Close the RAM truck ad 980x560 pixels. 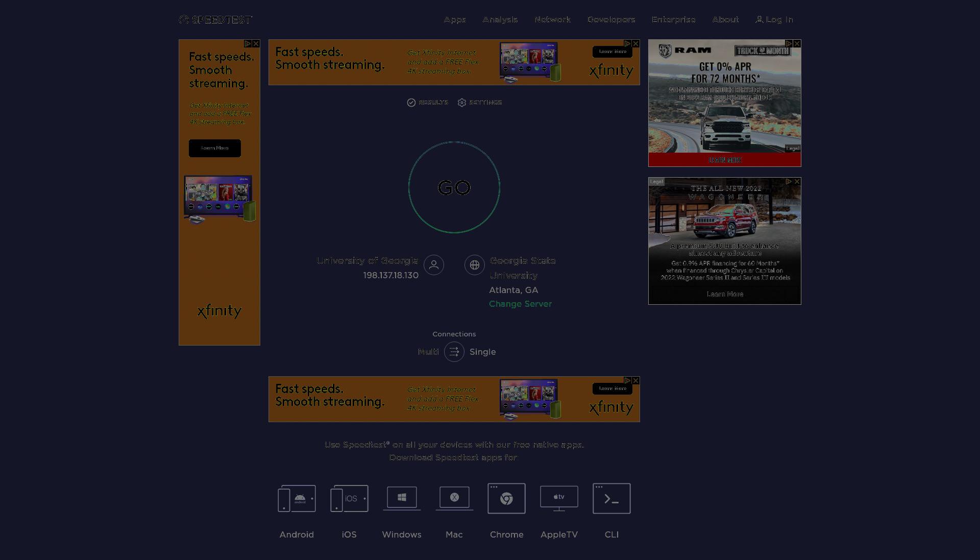[797, 44]
